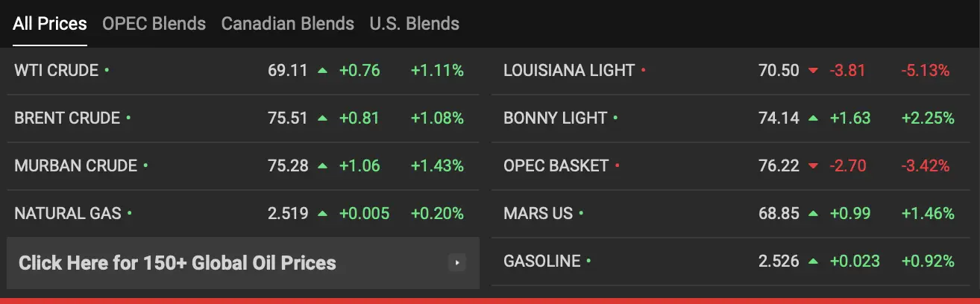The image size is (980, 304).
Task: Switch to OPEC Blends tab
Action: (154, 24)
